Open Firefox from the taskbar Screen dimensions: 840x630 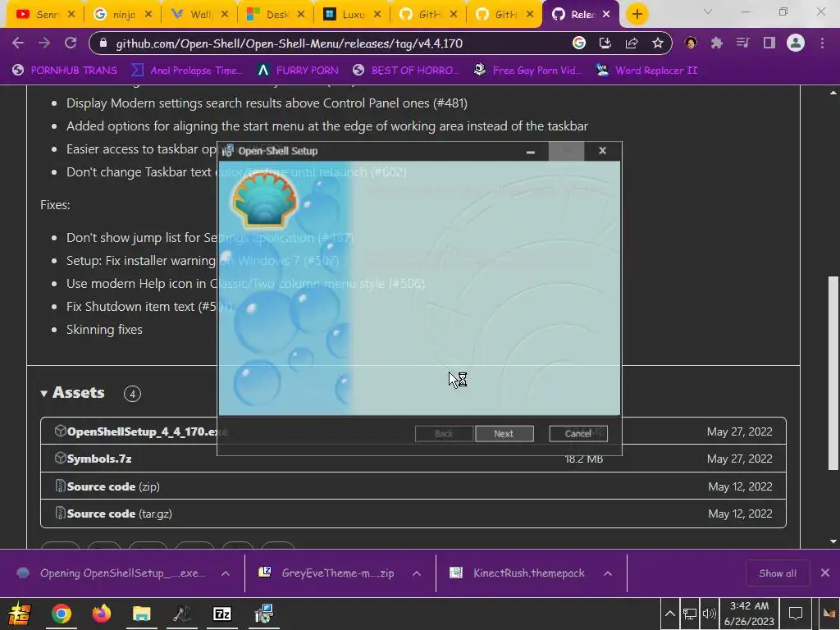(101, 614)
